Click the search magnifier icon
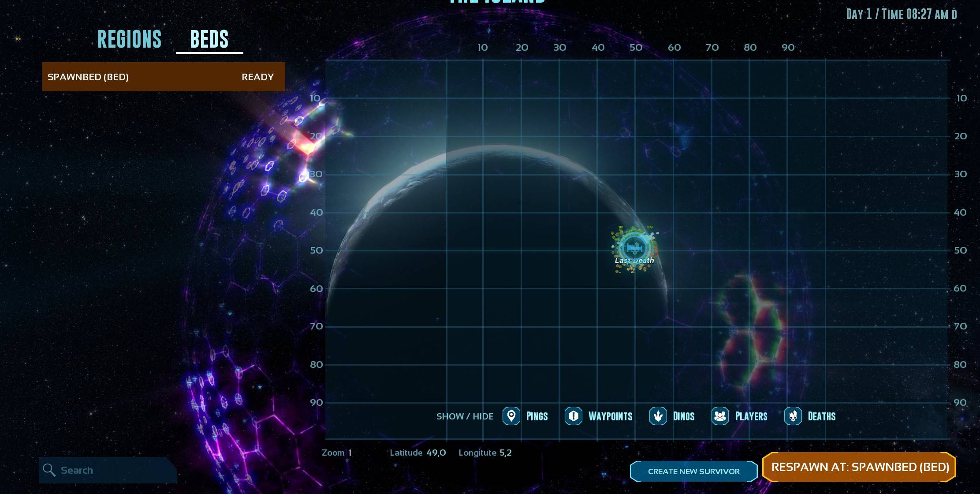Image resolution: width=980 pixels, height=494 pixels. pos(49,470)
